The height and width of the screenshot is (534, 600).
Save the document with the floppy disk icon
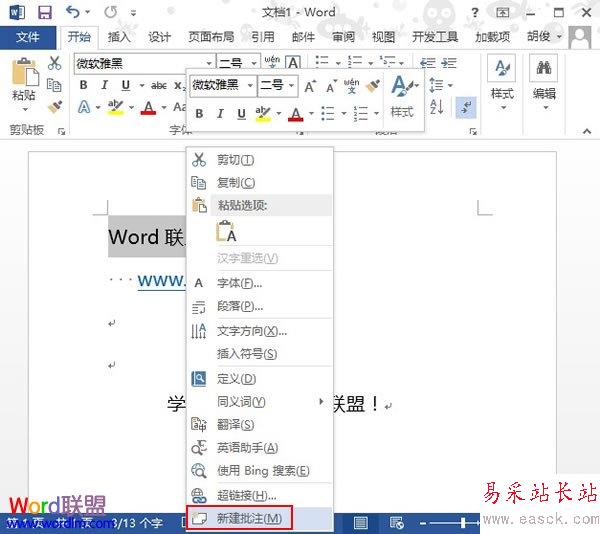[x=45, y=13]
